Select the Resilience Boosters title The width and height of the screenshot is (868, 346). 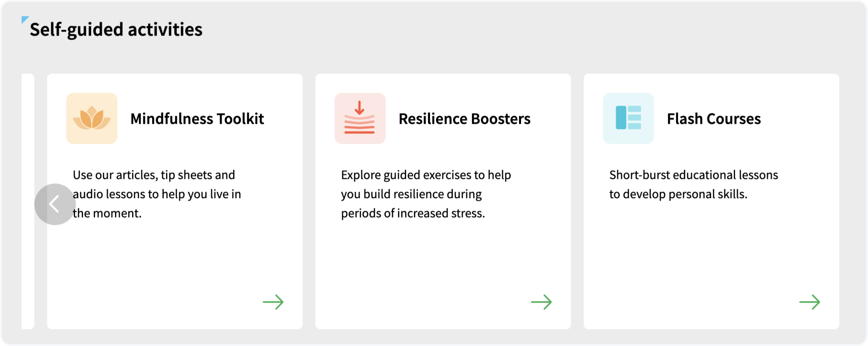pos(464,119)
